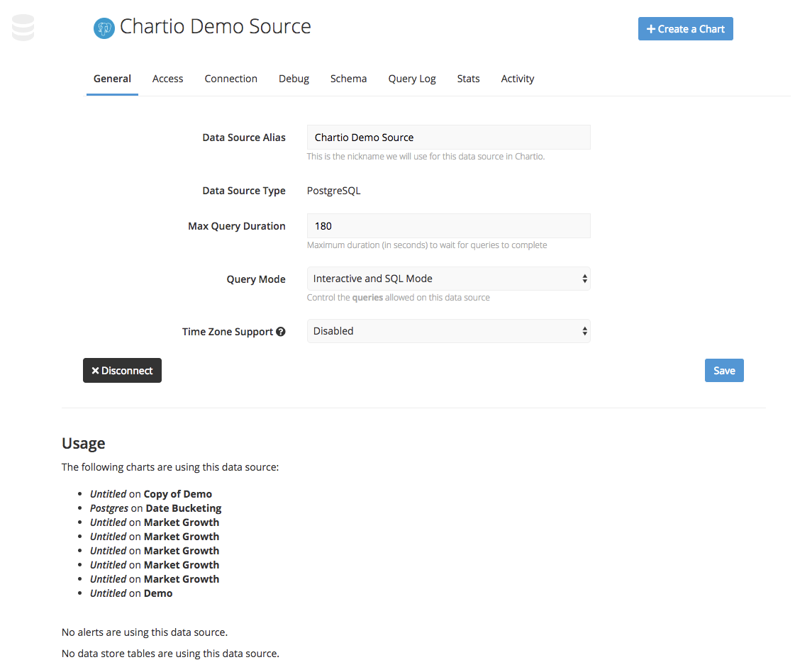Click the Max Query Duration field
This screenshot has width=795, height=672.
point(449,226)
